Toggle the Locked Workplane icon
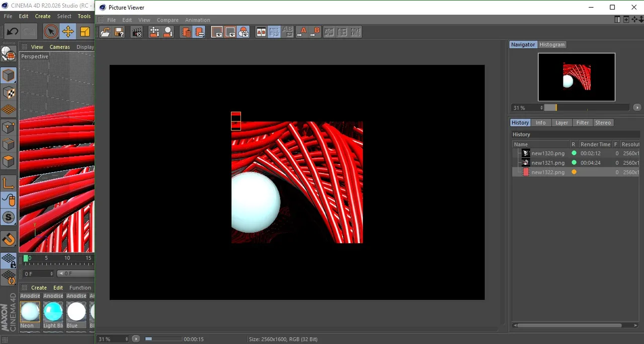644x344 pixels. 9,260
